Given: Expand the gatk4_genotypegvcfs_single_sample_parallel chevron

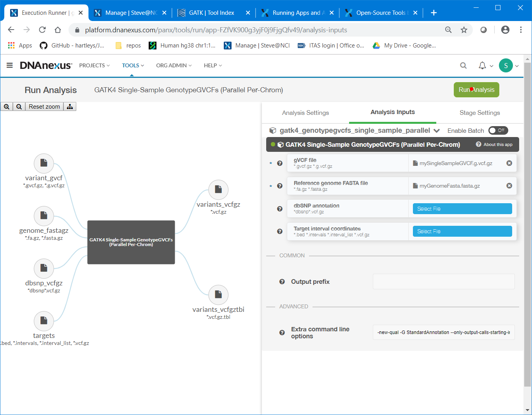Looking at the screenshot, I should [437, 131].
